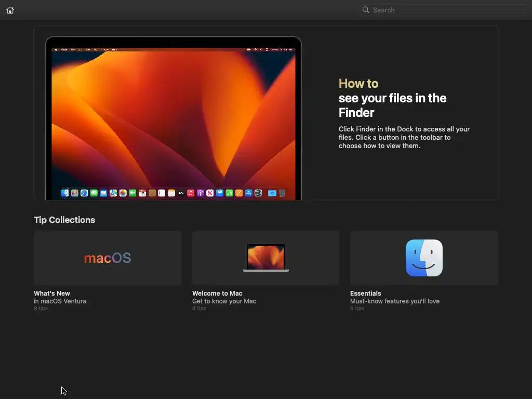
Task: Open the featured MacBook Ventura desktop image
Action: coord(174,118)
